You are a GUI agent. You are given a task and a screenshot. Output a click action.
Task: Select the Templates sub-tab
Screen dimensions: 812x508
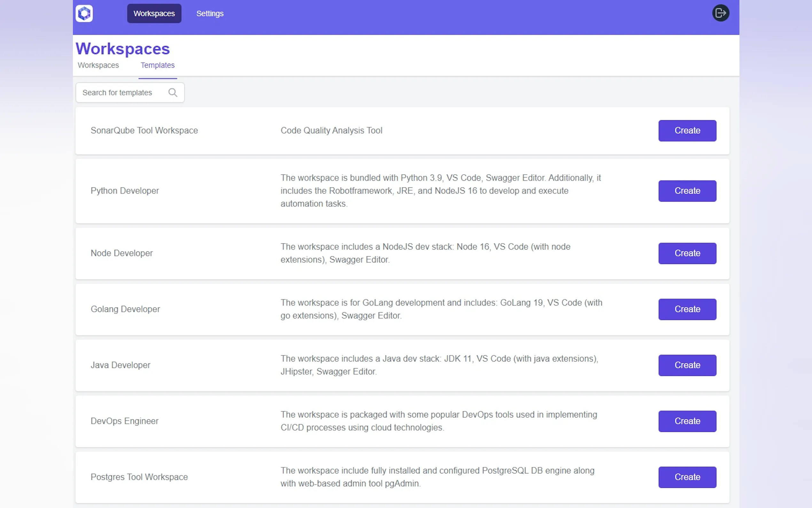tap(157, 65)
